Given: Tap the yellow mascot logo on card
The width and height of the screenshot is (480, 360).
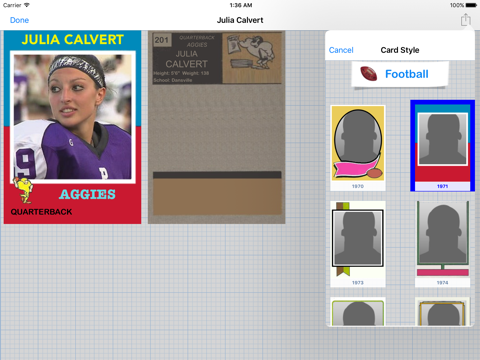Looking at the screenshot, I should coord(23,190).
